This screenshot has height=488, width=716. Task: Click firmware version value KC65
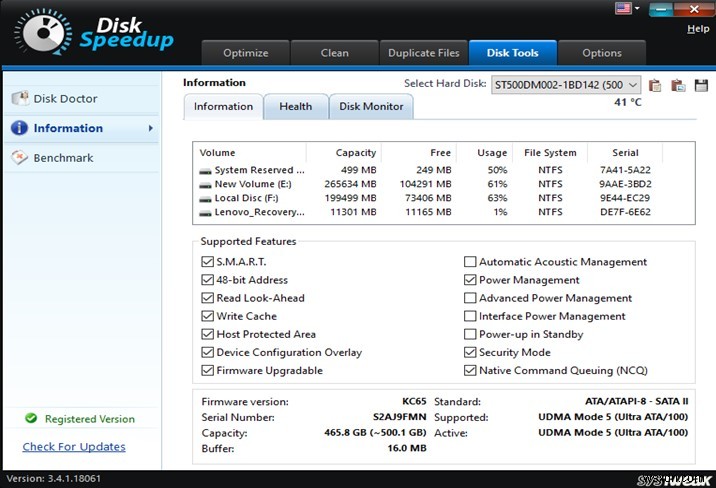[414, 401]
